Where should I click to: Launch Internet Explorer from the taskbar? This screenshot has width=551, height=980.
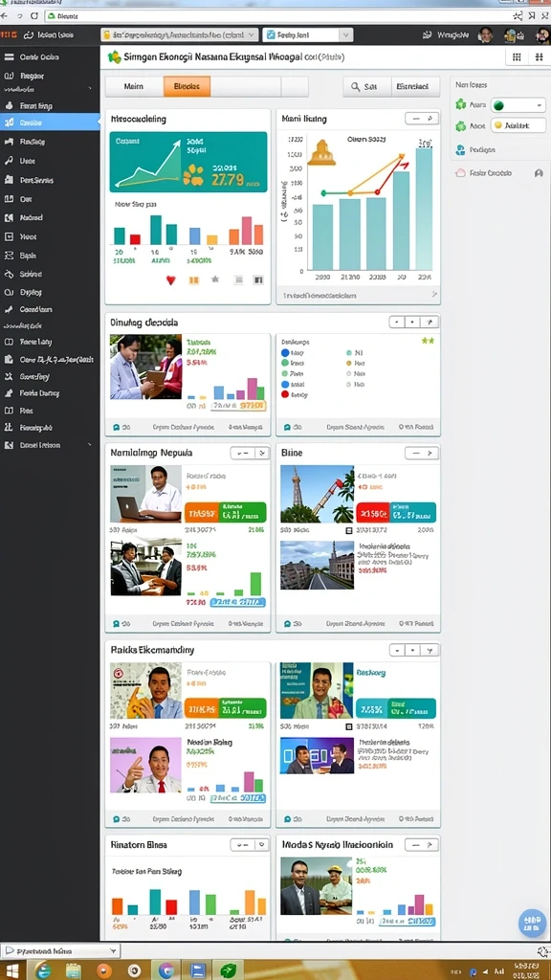(x=43, y=970)
